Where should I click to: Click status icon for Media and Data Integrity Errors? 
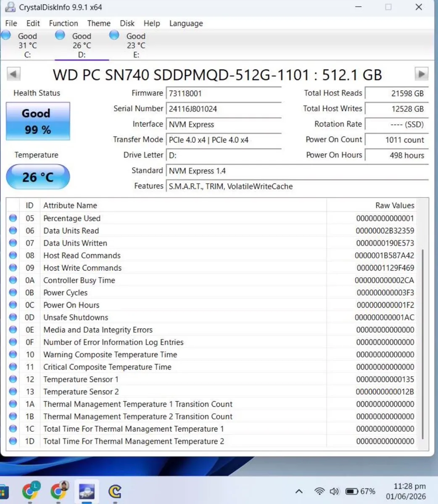coord(13,329)
